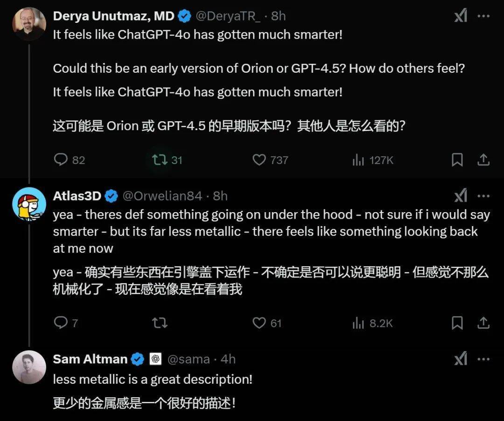
Task: Click the OpenAI affiliation badge beside Sam Altman
Action: [155, 359]
